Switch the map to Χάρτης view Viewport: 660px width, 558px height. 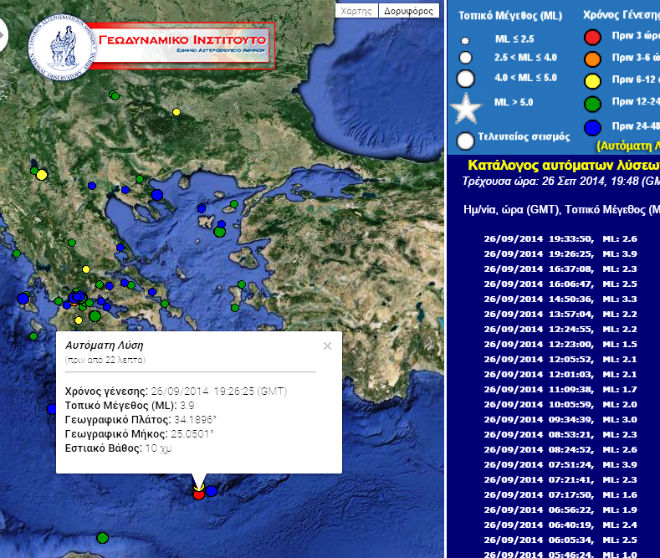coord(357,11)
